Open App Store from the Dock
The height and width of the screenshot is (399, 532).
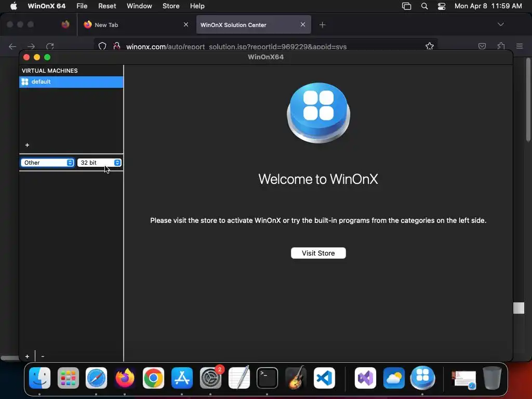point(182,378)
